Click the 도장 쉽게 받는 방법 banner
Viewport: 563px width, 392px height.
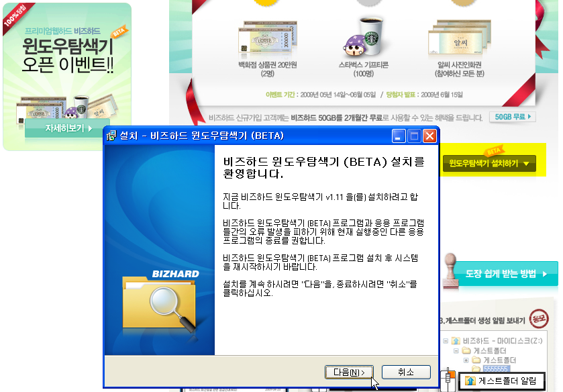click(506, 274)
